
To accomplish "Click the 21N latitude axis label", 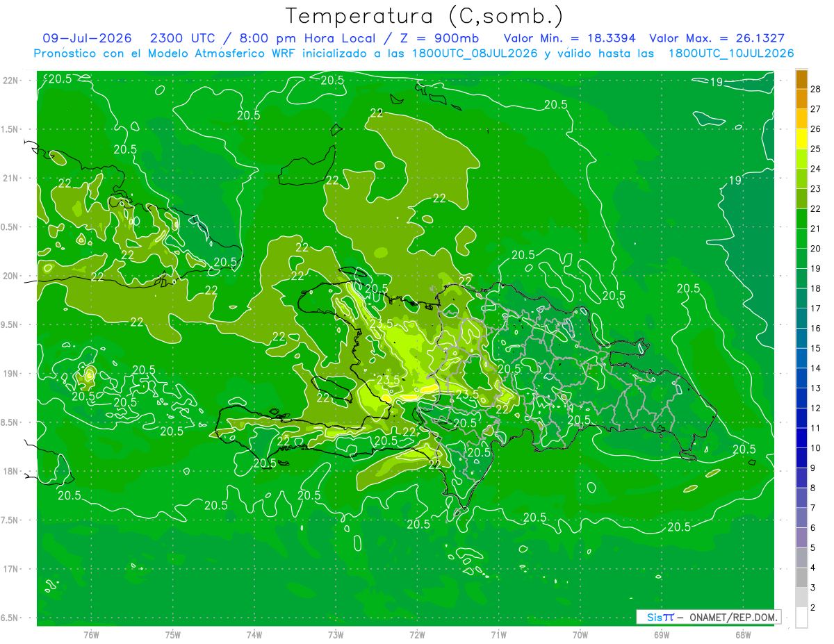I will click(x=10, y=179).
